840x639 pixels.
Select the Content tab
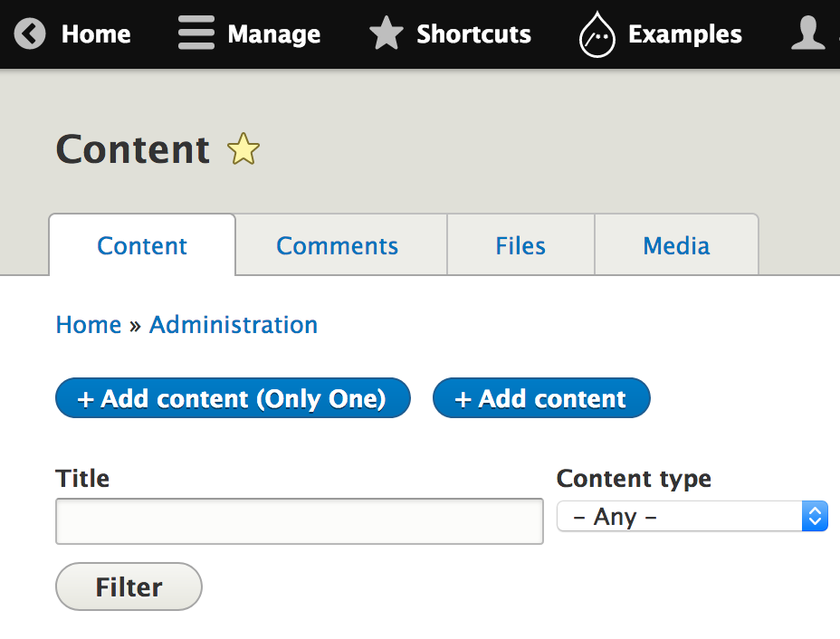point(142,246)
